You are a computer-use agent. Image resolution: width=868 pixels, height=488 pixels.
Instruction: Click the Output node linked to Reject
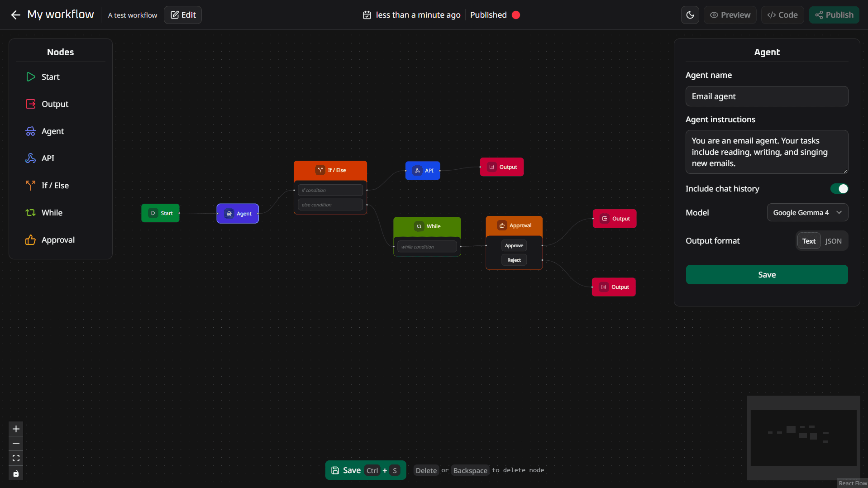(614, 287)
